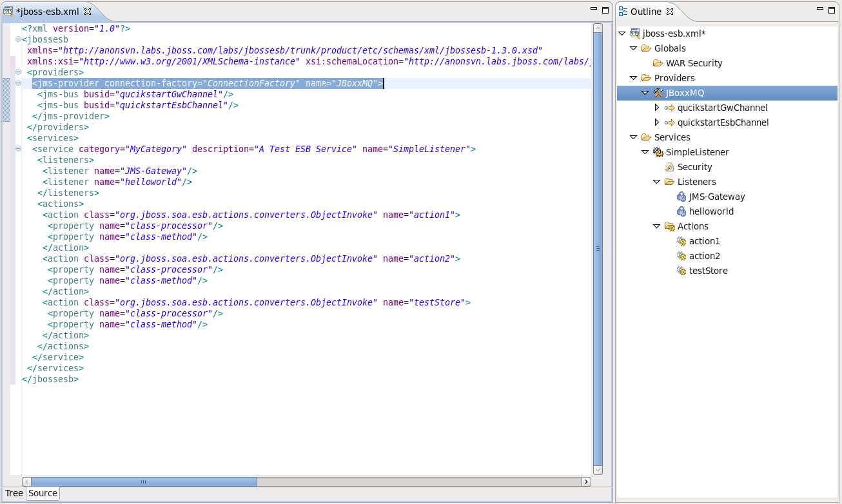The image size is (842, 504).
Task: Select the Source tab
Action: (43, 493)
